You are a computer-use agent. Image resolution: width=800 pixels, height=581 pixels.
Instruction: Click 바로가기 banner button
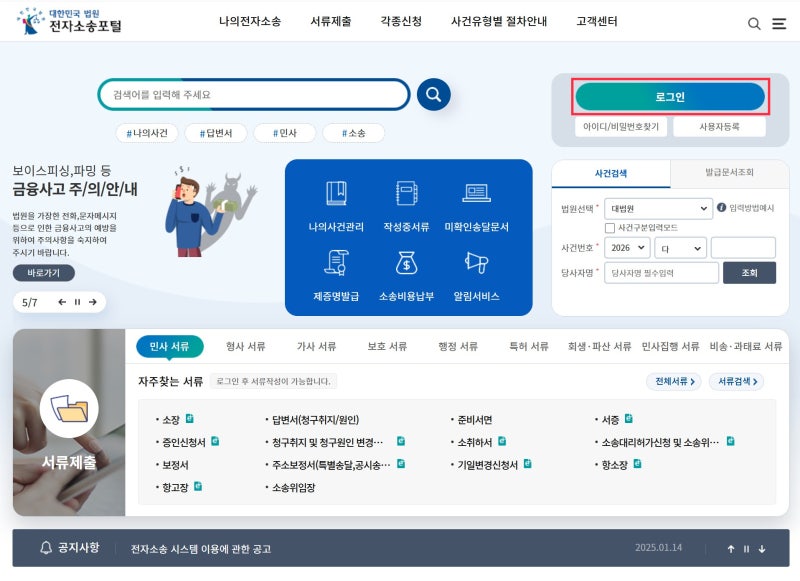(44, 273)
